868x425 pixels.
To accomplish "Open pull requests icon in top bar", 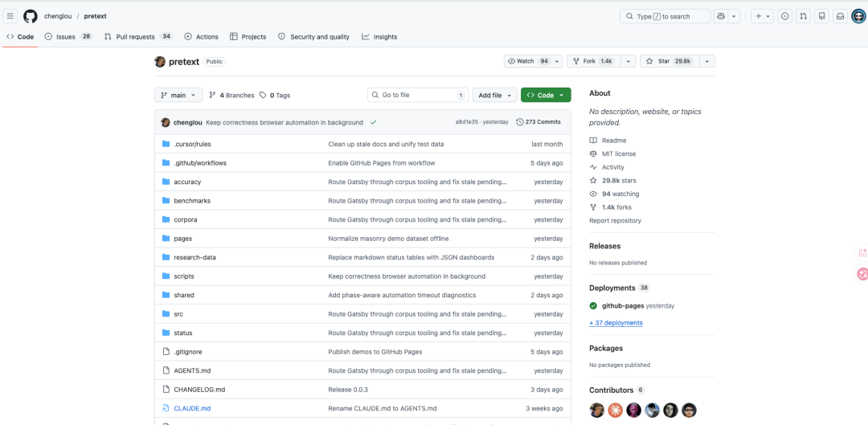I will pos(803,16).
